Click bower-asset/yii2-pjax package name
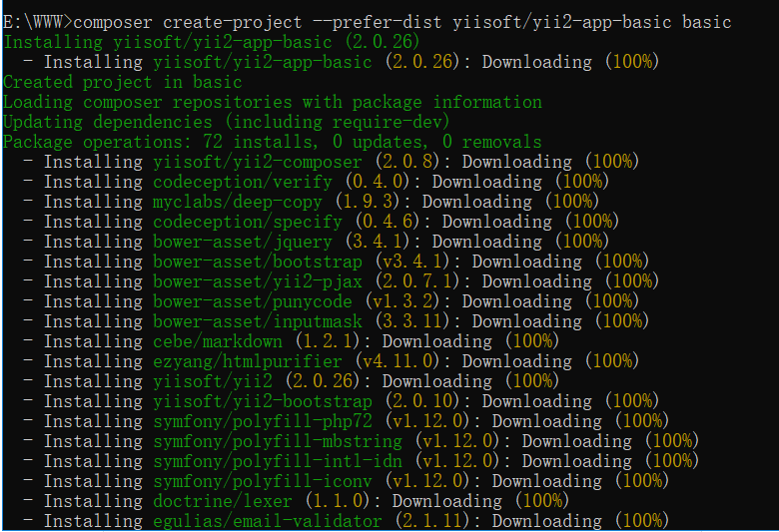 258,281
